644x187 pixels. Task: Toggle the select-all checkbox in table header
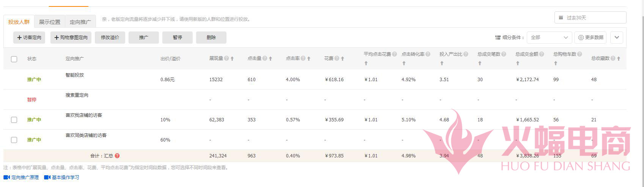[x=14, y=59]
